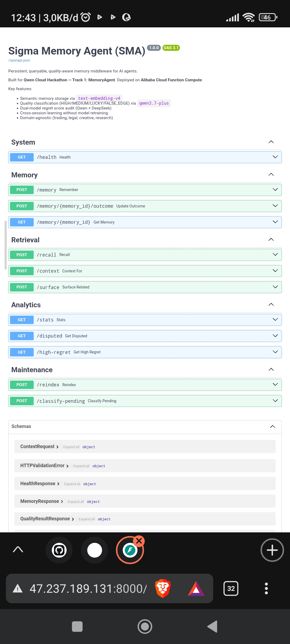Expand POST /reindex endpoint arrow
Viewport: 290px width, 644px height.
275,385
